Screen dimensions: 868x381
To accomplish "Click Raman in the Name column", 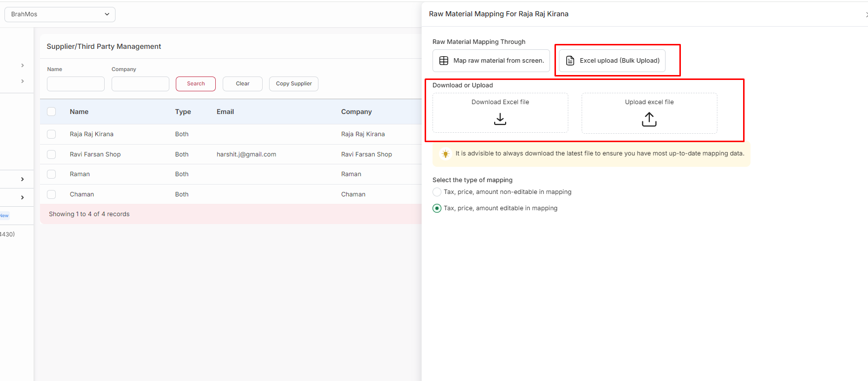I will tap(79, 174).
